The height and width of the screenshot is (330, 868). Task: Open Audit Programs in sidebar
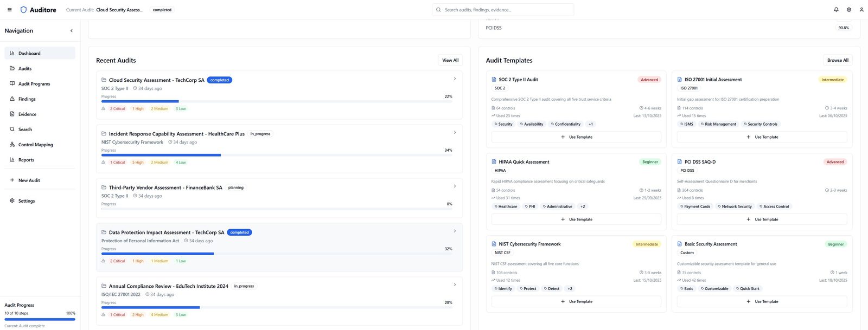(40, 83)
